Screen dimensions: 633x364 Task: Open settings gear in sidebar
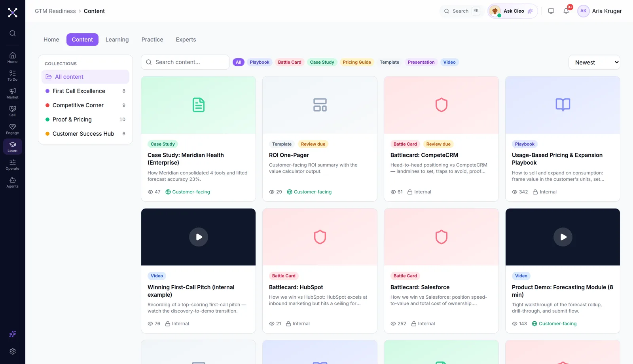(13, 351)
